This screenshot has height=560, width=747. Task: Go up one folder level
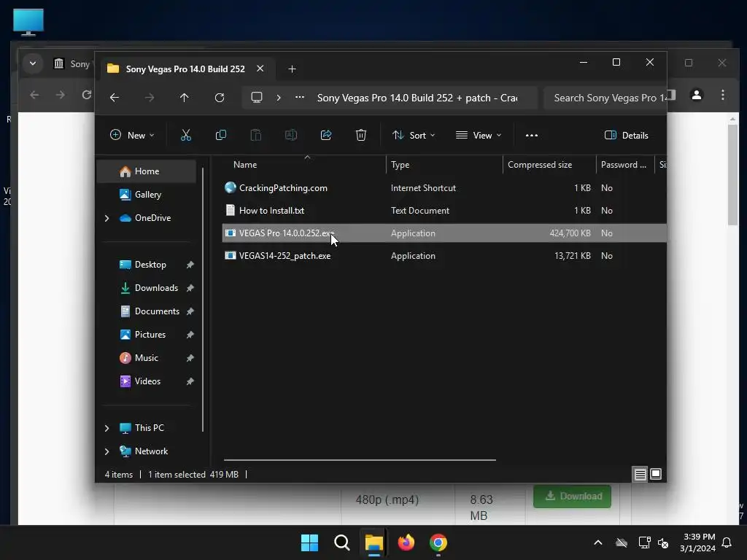point(185,98)
